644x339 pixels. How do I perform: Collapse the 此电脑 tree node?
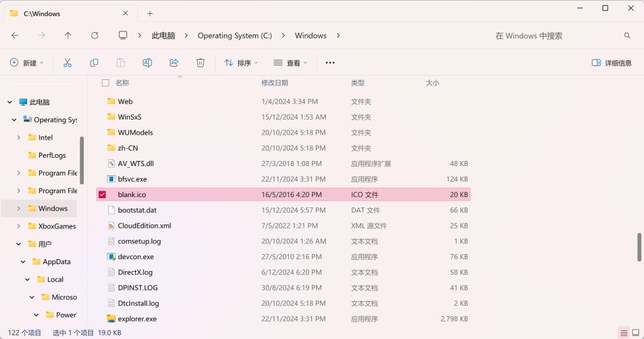tap(10, 102)
